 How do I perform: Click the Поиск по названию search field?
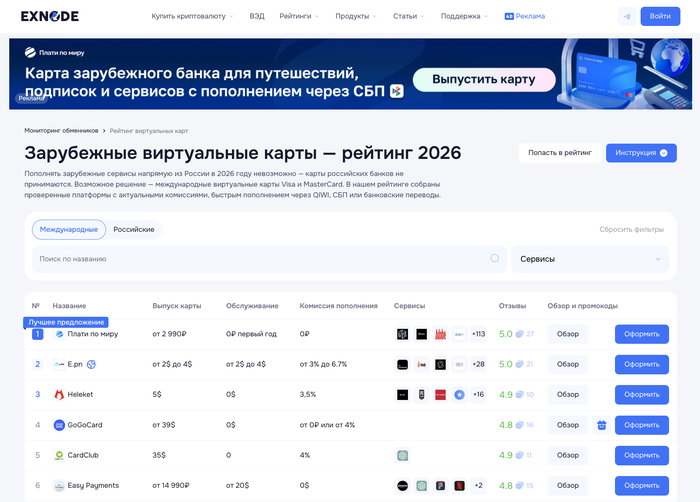click(260, 259)
